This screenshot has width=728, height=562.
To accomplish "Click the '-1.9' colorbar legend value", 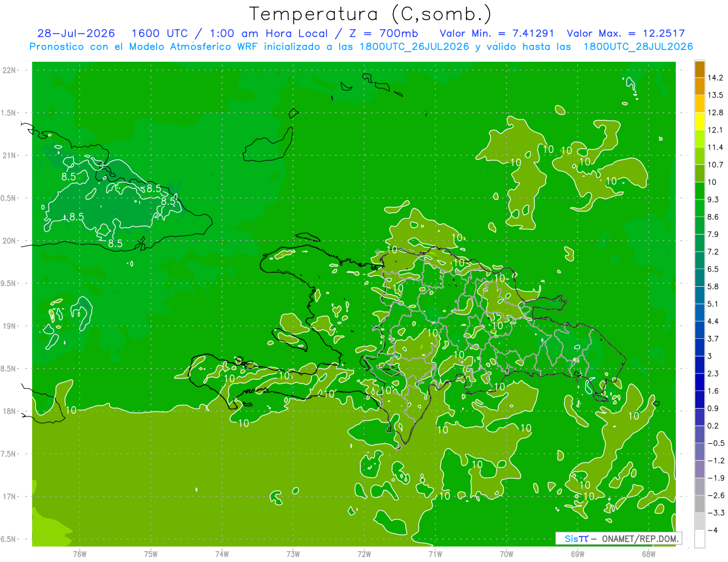I will 715,478.
